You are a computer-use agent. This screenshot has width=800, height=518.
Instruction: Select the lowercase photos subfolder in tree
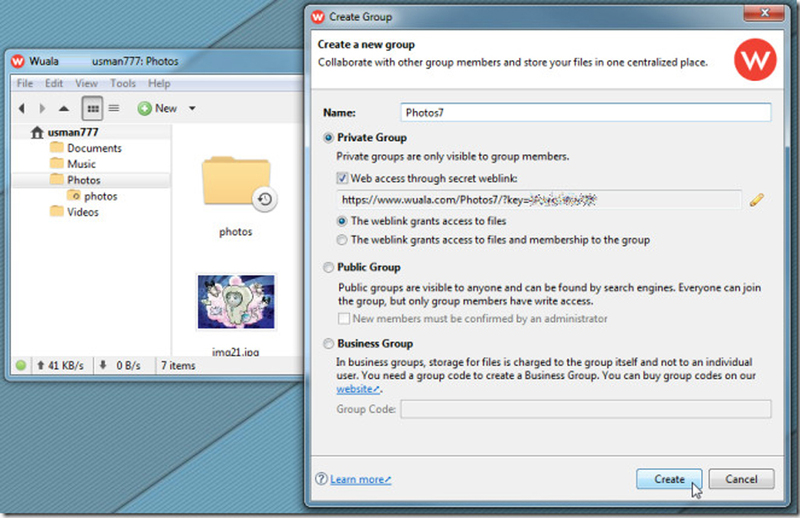click(101, 196)
